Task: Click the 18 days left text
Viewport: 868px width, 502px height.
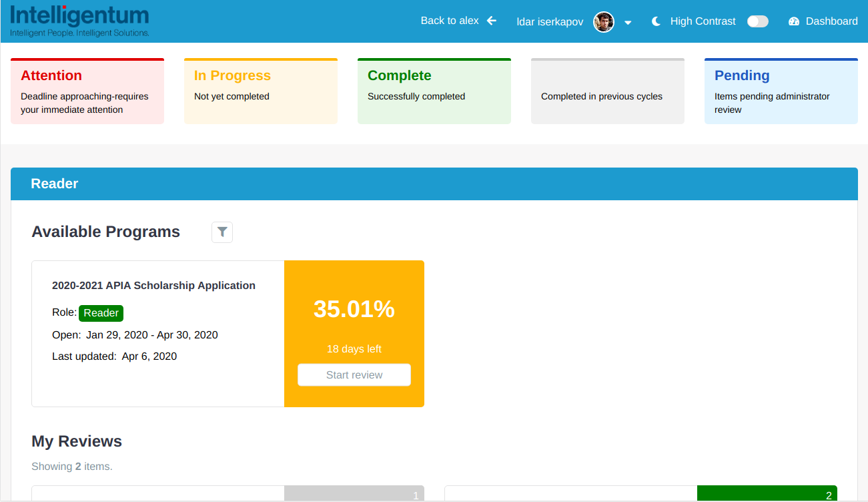Action: pos(354,349)
